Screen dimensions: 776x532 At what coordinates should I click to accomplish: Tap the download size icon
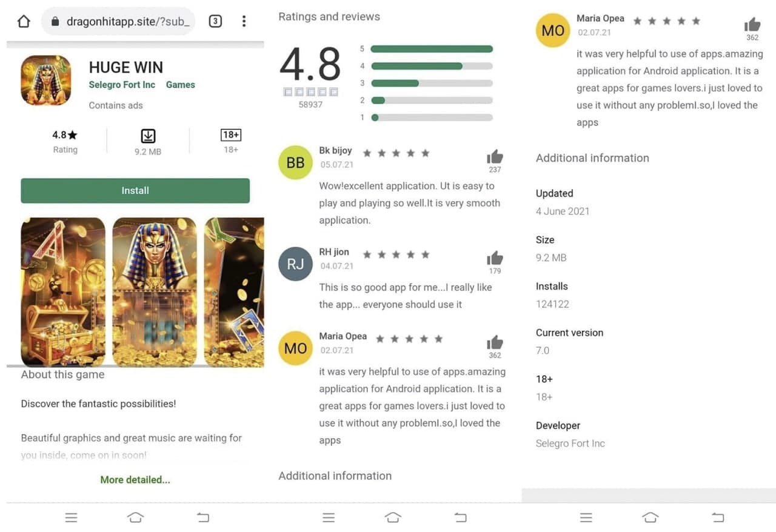click(x=148, y=136)
